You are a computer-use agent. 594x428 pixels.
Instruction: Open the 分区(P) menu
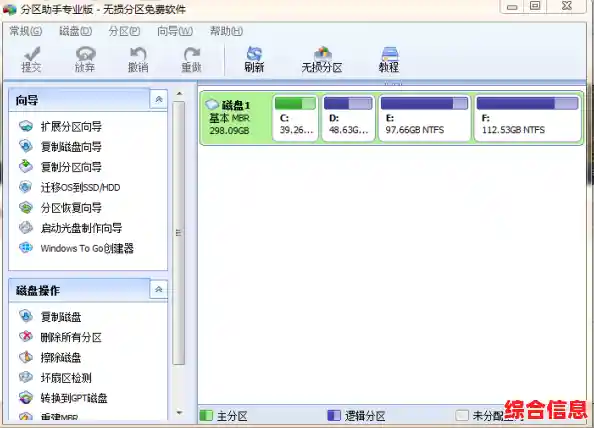pos(124,31)
